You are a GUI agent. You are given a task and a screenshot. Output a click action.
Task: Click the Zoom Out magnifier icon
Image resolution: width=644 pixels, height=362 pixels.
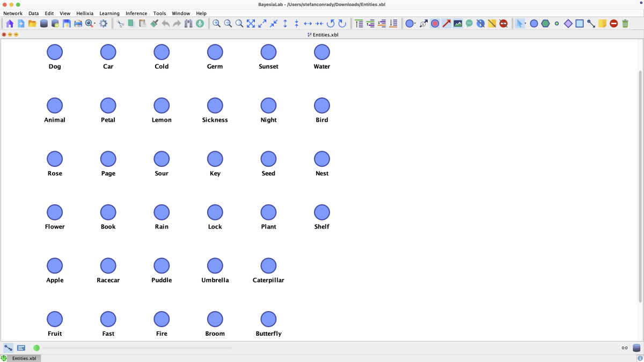[228, 24]
